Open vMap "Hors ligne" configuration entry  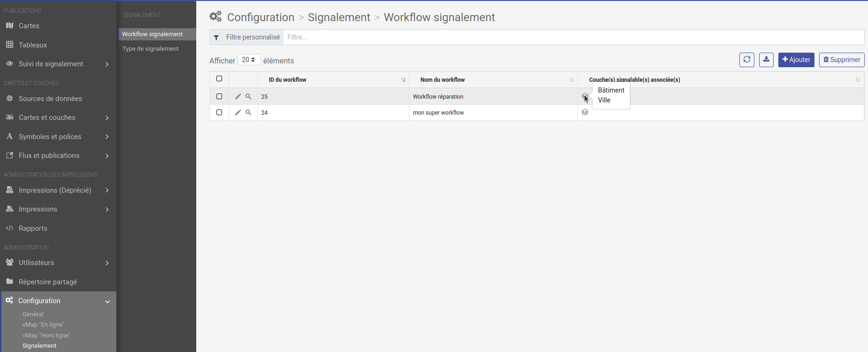[x=46, y=336]
